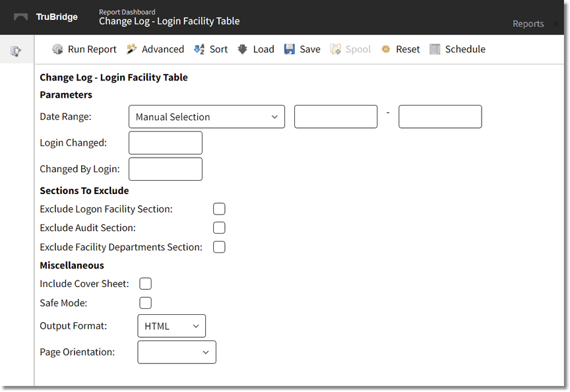Image resolution: width=570 pixels, height=392 pixels.
Task: Open the Date Range selection dropdown
Action: point(206,116)
